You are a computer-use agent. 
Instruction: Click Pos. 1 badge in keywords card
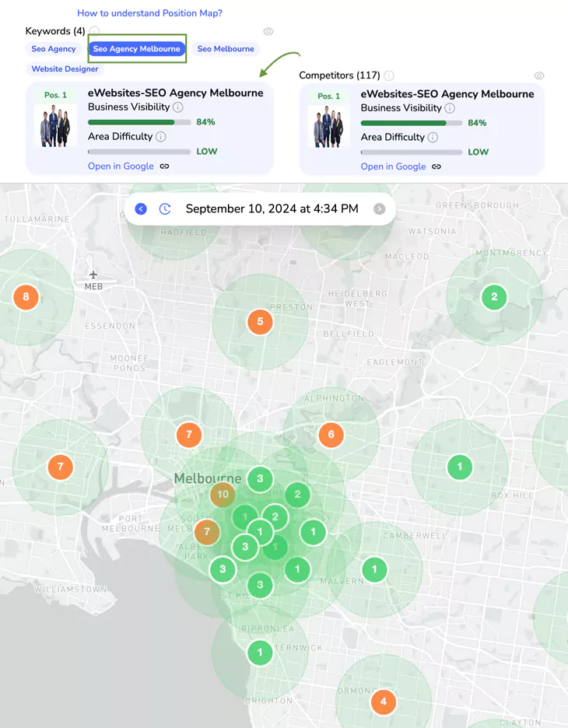pyautogui.click(x=55, y=95)
